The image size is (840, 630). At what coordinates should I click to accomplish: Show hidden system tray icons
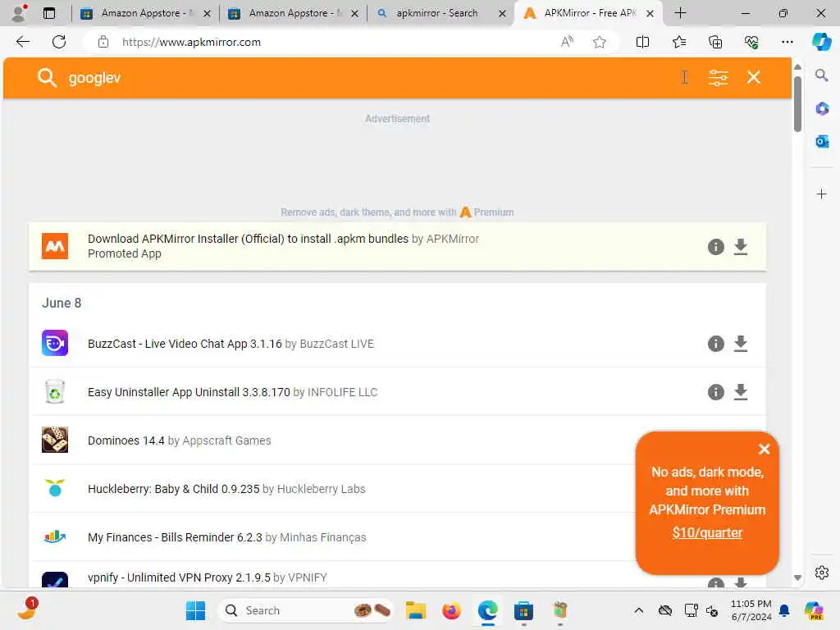(638, 610)
